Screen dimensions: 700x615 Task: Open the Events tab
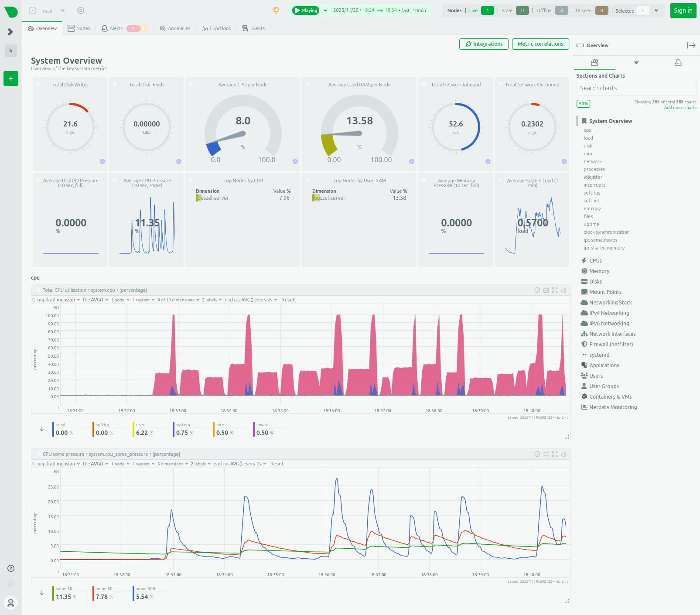point(253,28)
